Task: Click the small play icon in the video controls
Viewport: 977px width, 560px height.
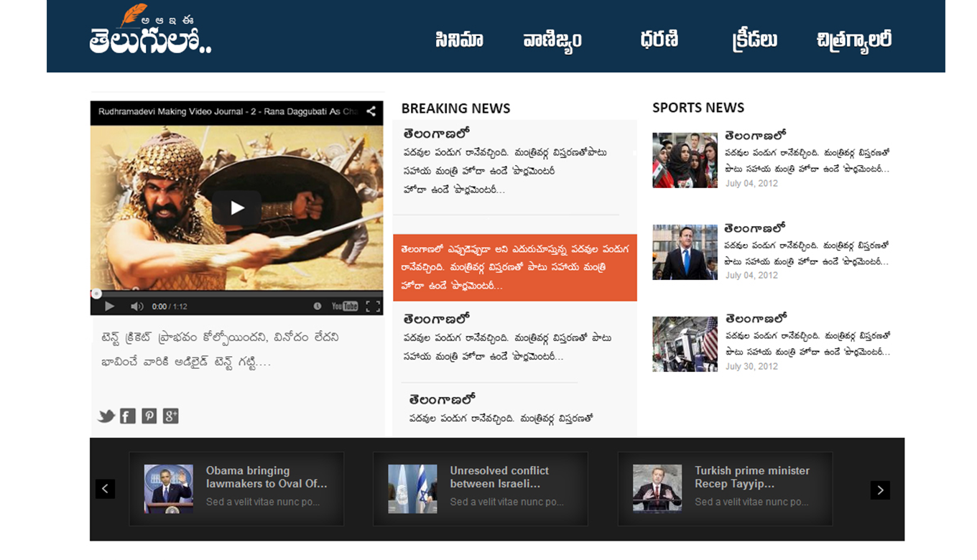Action: [109, 307]
